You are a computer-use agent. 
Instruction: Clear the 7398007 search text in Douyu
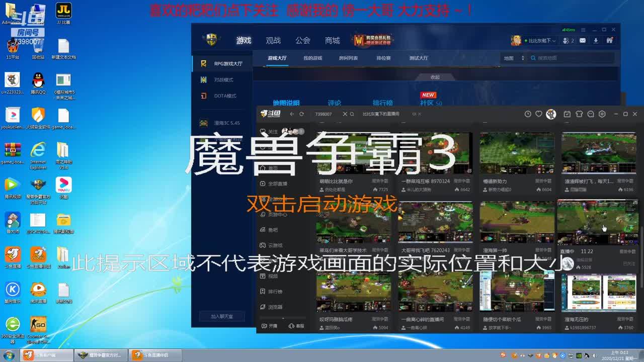(345, 114)
